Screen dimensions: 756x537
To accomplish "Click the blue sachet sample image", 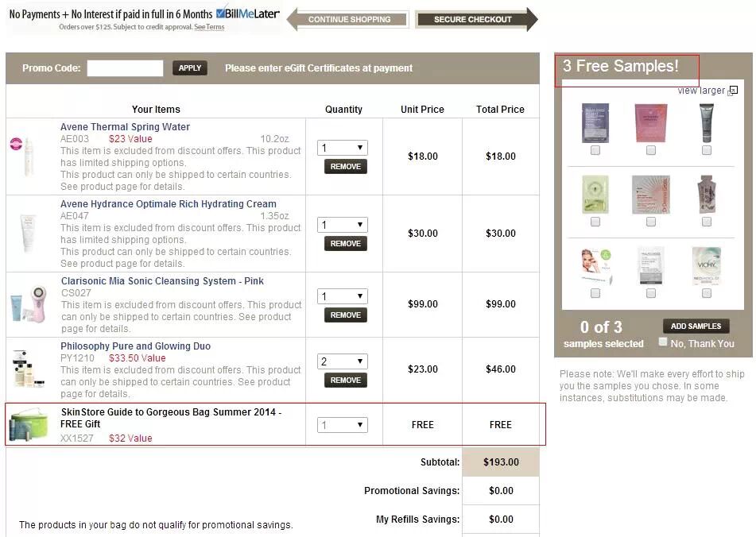I will pyautogui.click(x=595, y=123).
